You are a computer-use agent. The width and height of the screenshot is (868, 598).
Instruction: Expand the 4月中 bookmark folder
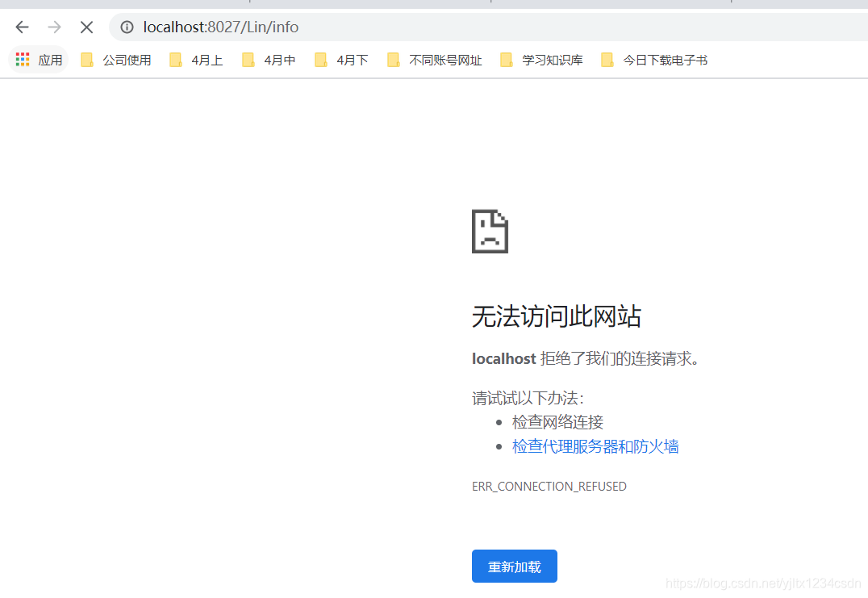276,59
